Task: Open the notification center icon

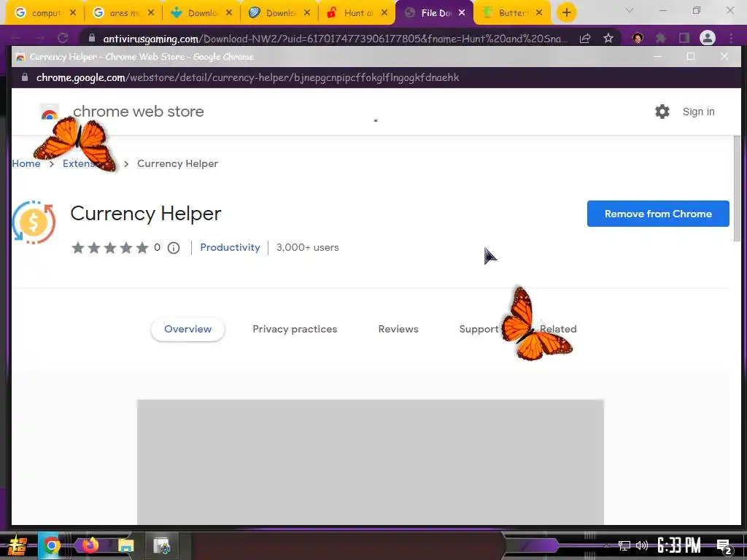Action: click(724, 547)
